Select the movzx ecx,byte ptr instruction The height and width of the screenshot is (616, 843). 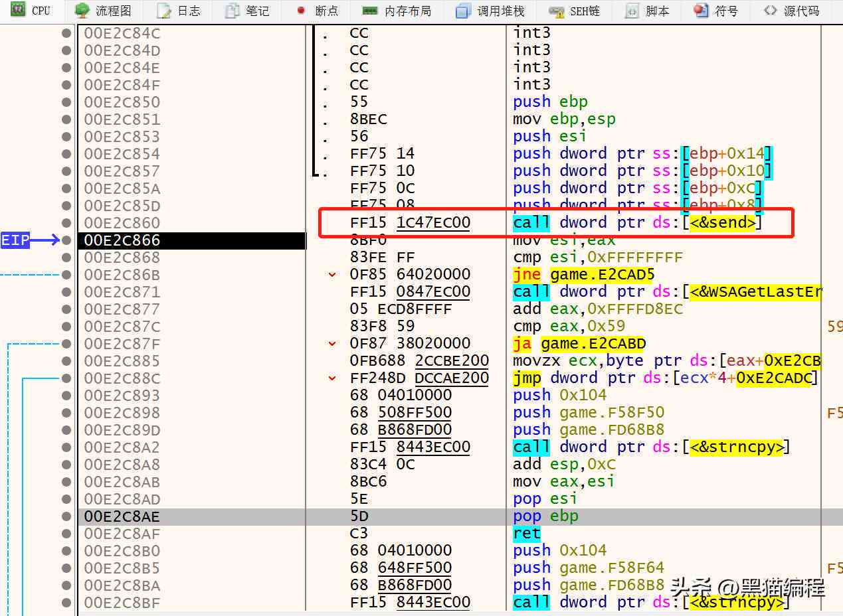(667, 361)
